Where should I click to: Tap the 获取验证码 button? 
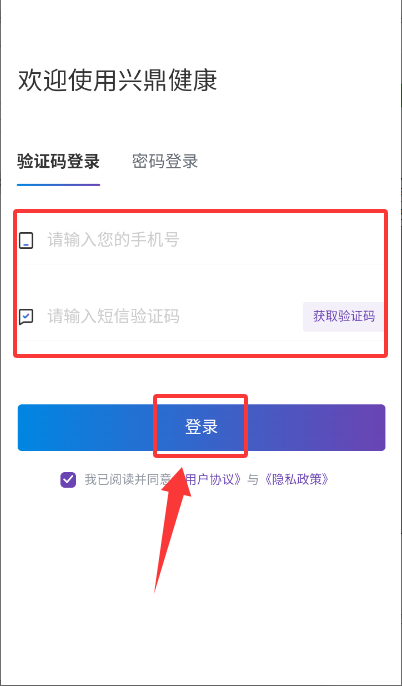pos(344,316)
